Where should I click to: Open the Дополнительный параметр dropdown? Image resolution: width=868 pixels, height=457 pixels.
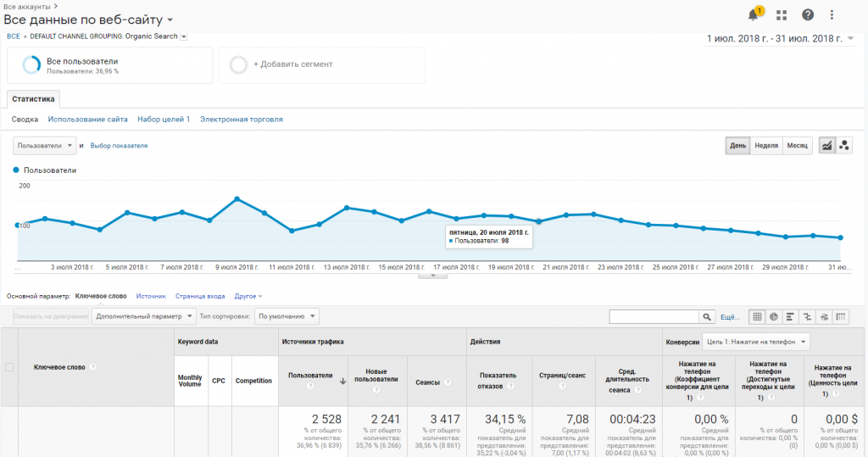click(x=143, y=317)
